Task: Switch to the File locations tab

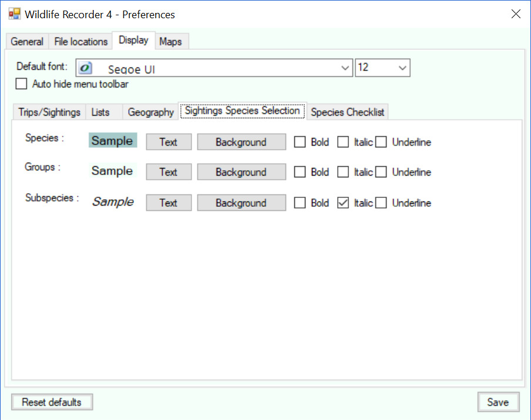Action: [x=80, y=42]
